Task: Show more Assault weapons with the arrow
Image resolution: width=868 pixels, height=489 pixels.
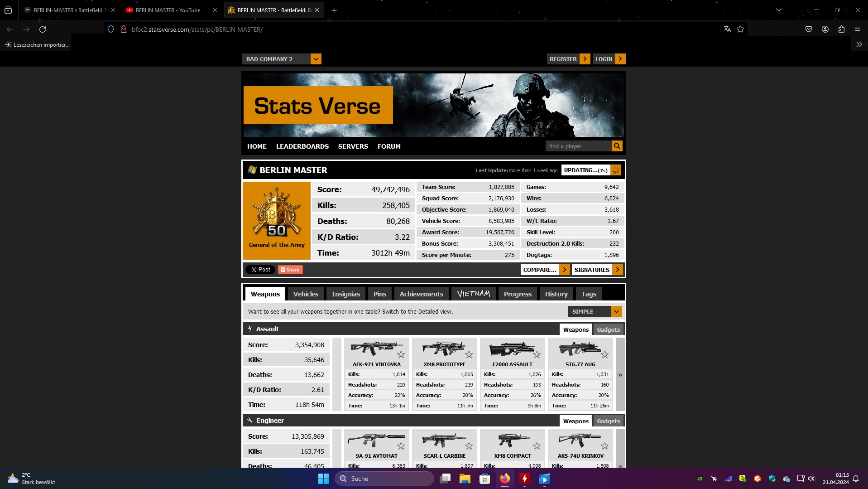Action: [620, 374]
